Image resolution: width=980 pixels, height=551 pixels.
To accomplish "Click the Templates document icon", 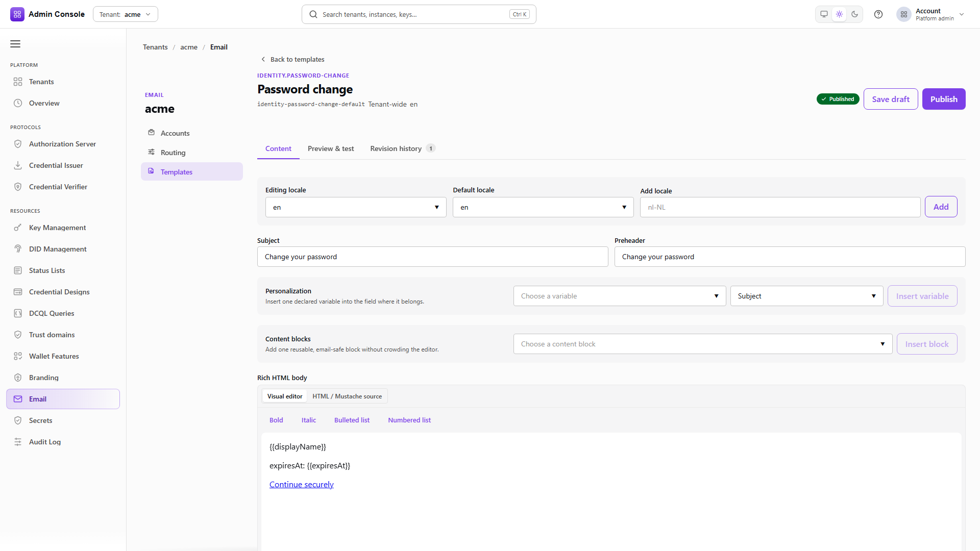I will coord(151,171).
